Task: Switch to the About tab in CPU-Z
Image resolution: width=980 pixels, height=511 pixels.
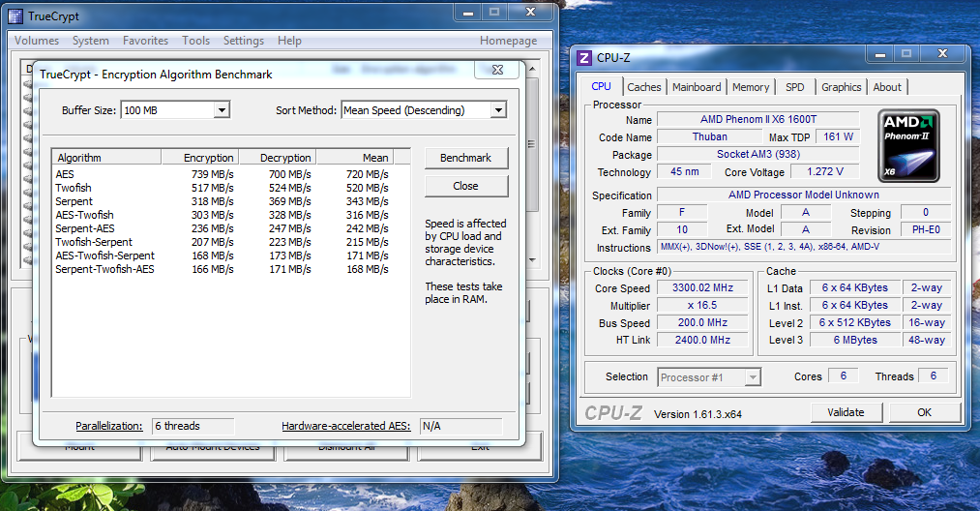Action: (x=887, y=87)
